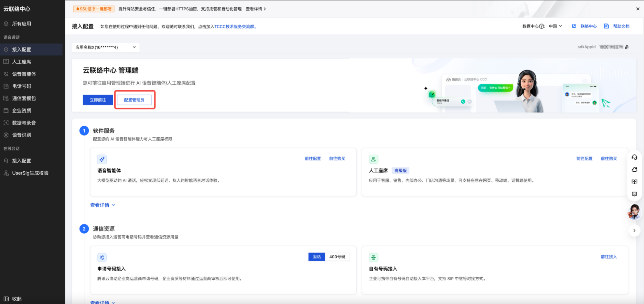644x304 pixels.
Task: Click the voice 接入配置 sidebar icon
Action: [6, 49]
